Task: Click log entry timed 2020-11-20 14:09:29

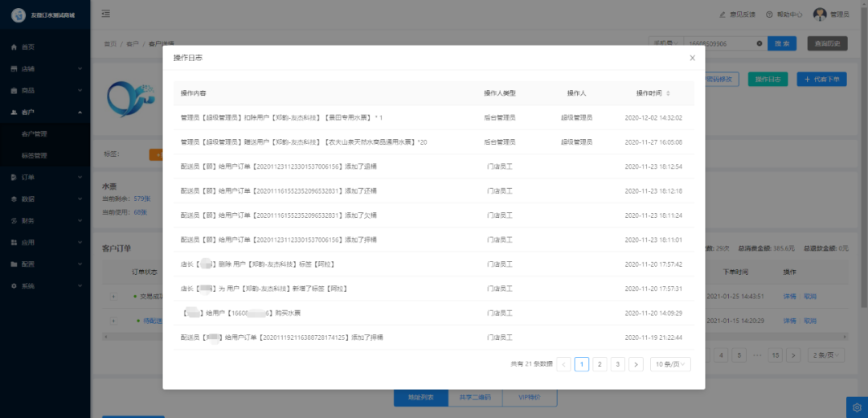Action: [433, 313]
